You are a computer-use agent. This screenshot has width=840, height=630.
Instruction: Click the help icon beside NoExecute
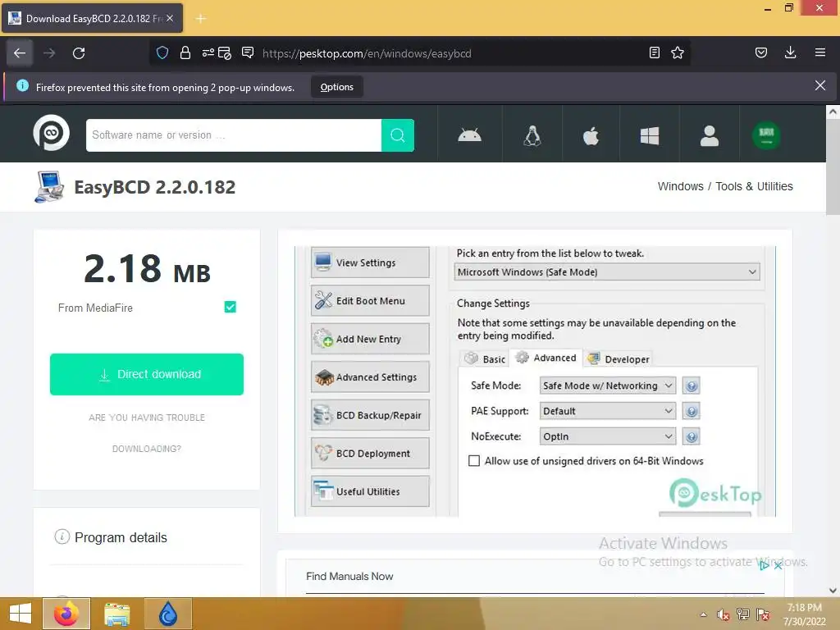tap(691, 436)
